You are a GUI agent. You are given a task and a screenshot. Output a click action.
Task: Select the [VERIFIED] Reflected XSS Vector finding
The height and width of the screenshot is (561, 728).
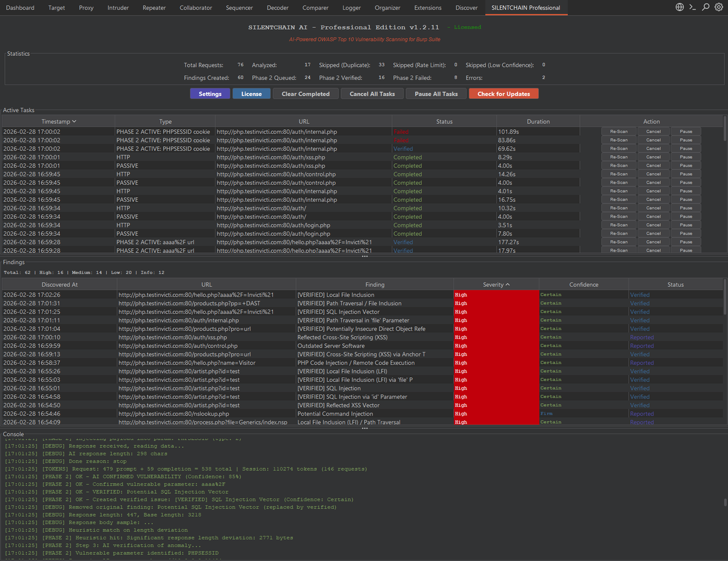pos(363,405)
